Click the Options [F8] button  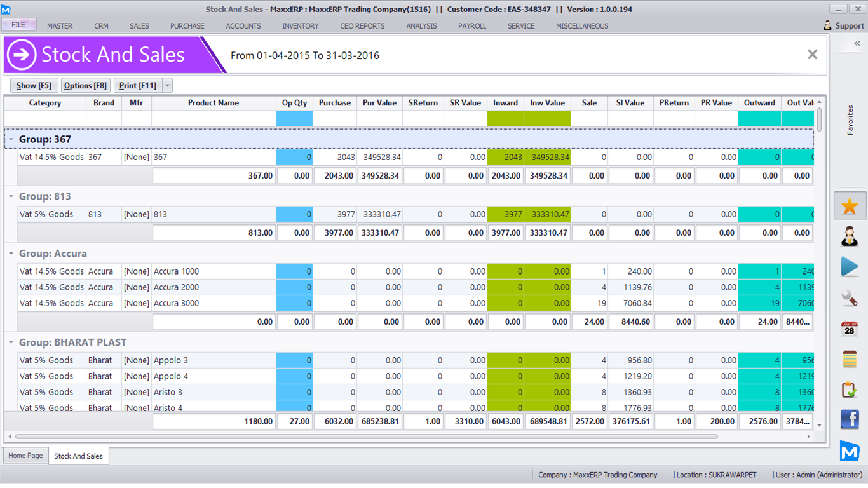(x=85, y=86)
